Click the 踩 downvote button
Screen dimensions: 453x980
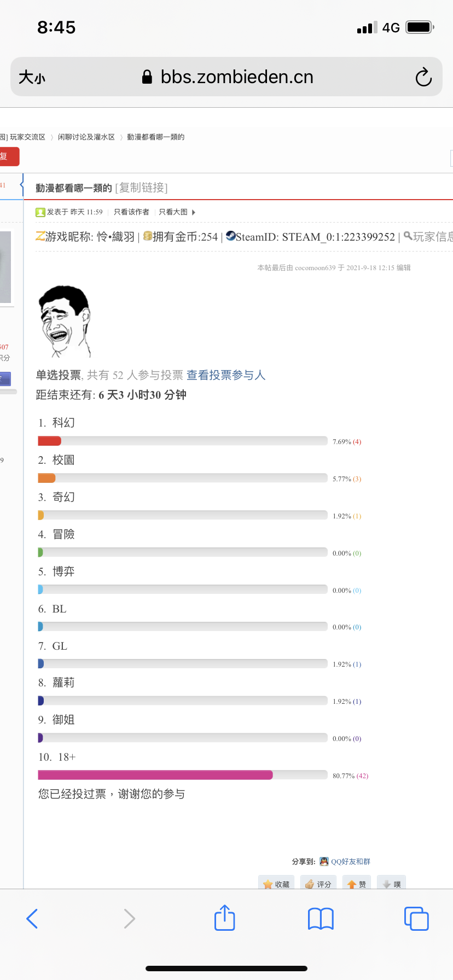pyautogui.click(x=392, y=884)
